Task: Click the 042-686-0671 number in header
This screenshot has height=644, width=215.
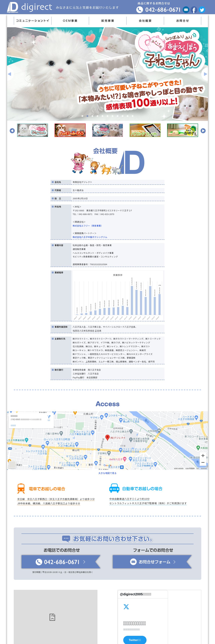Action: [x=163, y=10]
